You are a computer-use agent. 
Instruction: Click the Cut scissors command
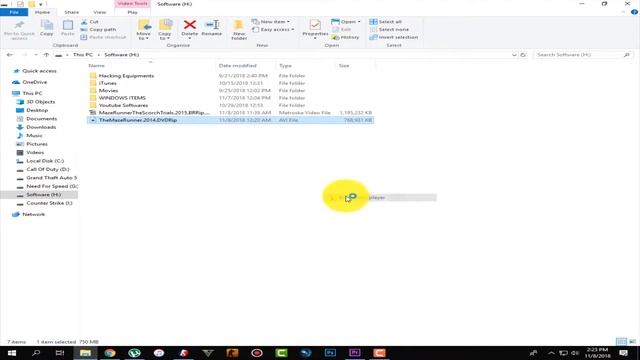[x=90, y=22]
